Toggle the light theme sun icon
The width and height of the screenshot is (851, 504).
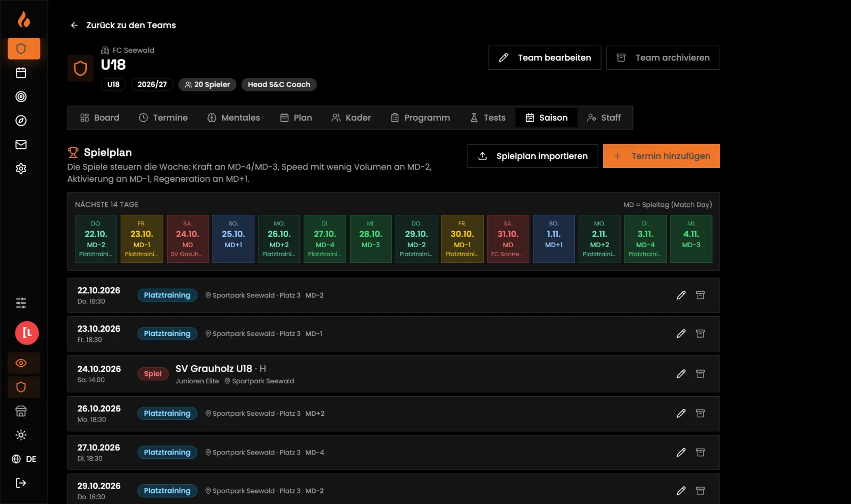[x=21, y=435]
